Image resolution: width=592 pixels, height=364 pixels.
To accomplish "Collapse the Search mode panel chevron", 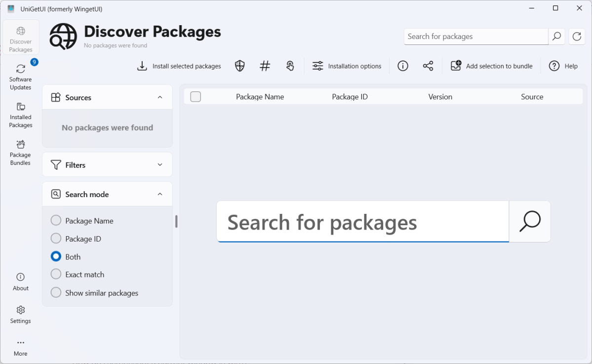I will click(160, 195).
